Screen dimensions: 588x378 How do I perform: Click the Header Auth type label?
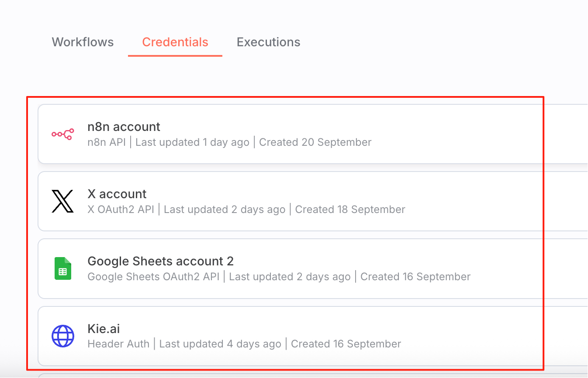pyautogui.click(x=118, y=344)
